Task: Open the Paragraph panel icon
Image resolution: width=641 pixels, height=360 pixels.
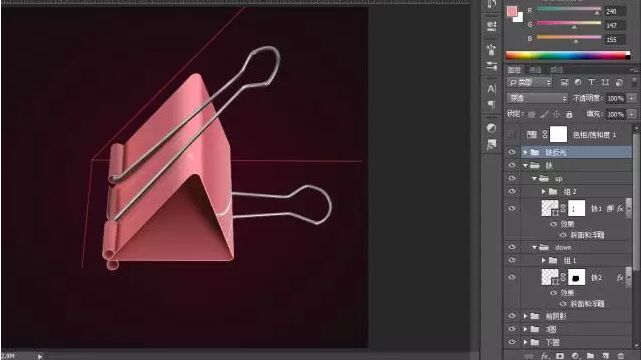Action: tap(491, 105)
